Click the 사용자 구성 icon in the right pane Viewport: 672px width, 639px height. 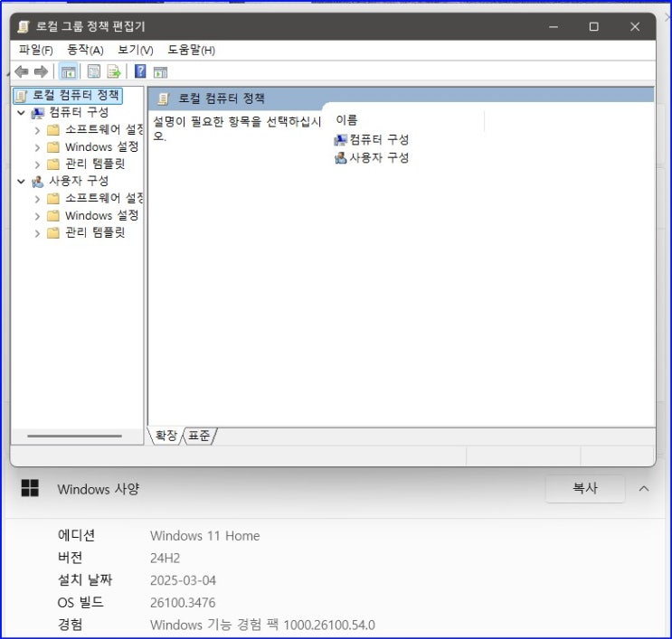coord(340,158)
